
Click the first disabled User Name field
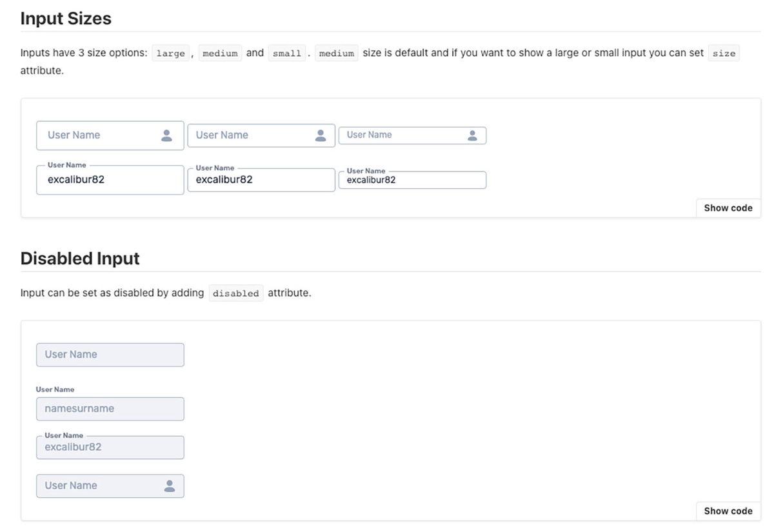point(110,355)
